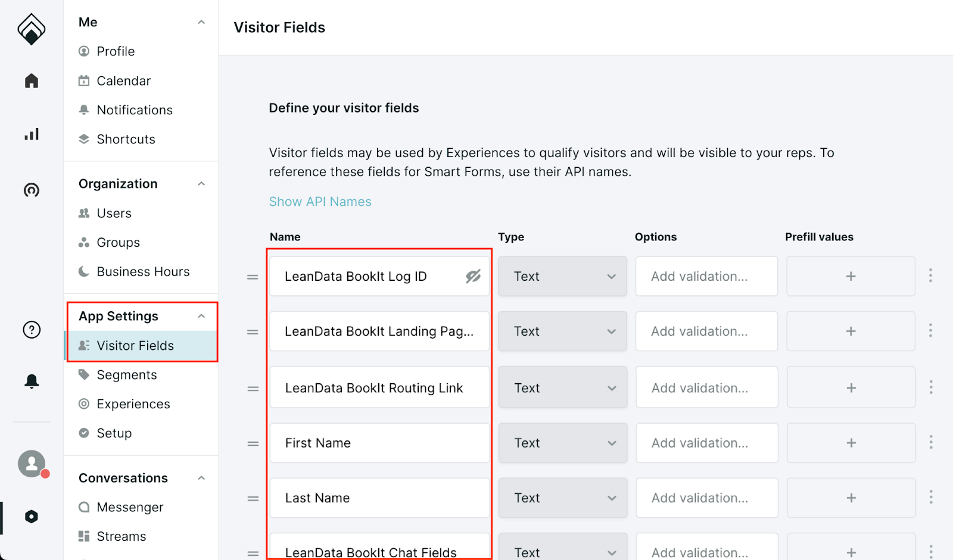The width and height of the screenshot is (953, 560).
Task: Toggle visibility eye on LeanData BookIt Log ID
Action: click(x=472, y=276)
